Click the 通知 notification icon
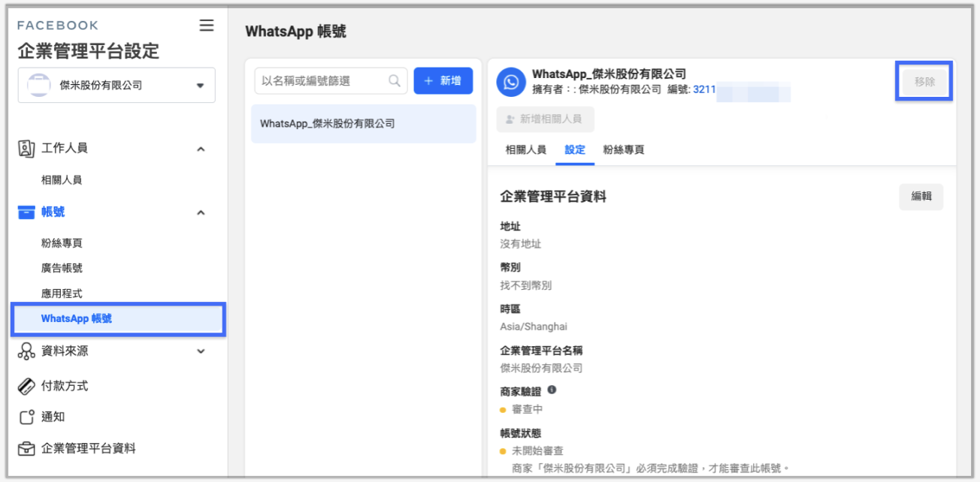The height and width of the screenshot is (482, 980). coord(26,417)
